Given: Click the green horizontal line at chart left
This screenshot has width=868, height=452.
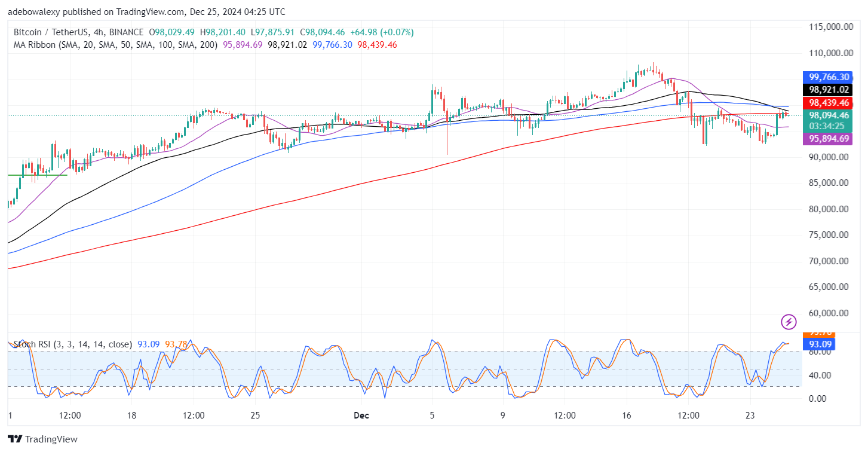Looking at the screenshot, I should click(x=37, y=175).
